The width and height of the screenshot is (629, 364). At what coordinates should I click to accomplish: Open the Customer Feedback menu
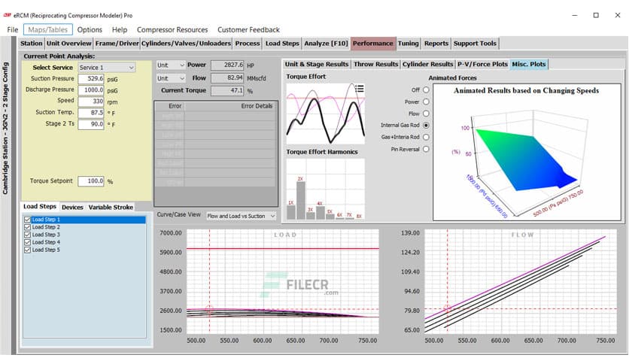(248, 29)
